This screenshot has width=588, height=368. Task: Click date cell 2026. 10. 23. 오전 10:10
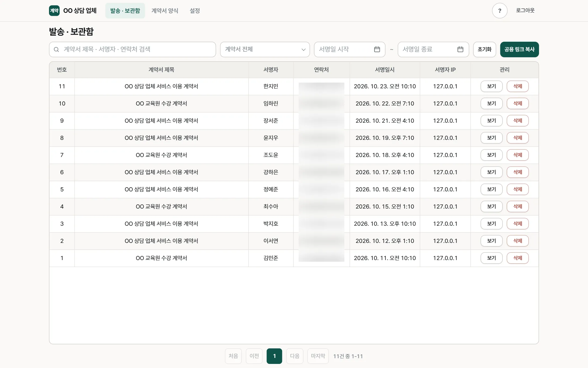coord(385,86)
